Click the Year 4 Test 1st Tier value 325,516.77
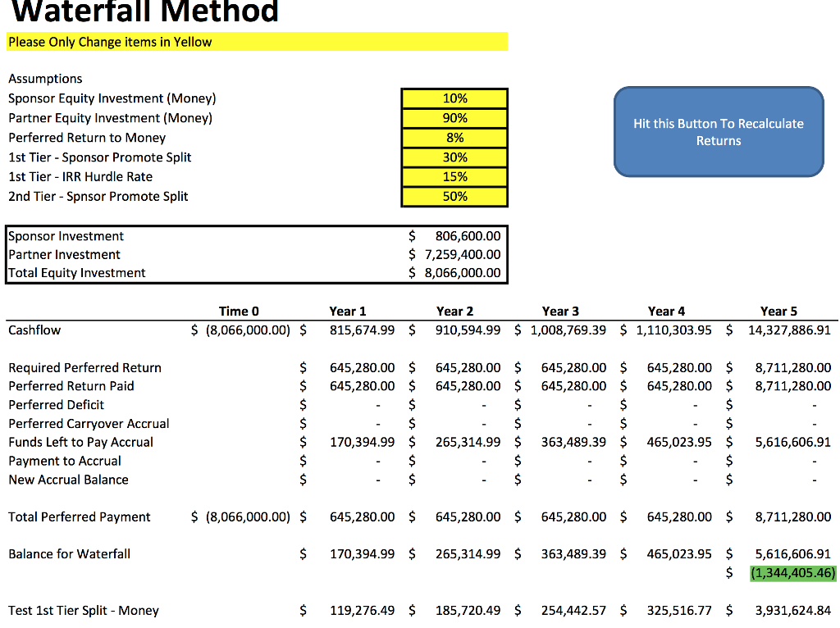Viewport: 840px width, 628px height. [678, 610]
